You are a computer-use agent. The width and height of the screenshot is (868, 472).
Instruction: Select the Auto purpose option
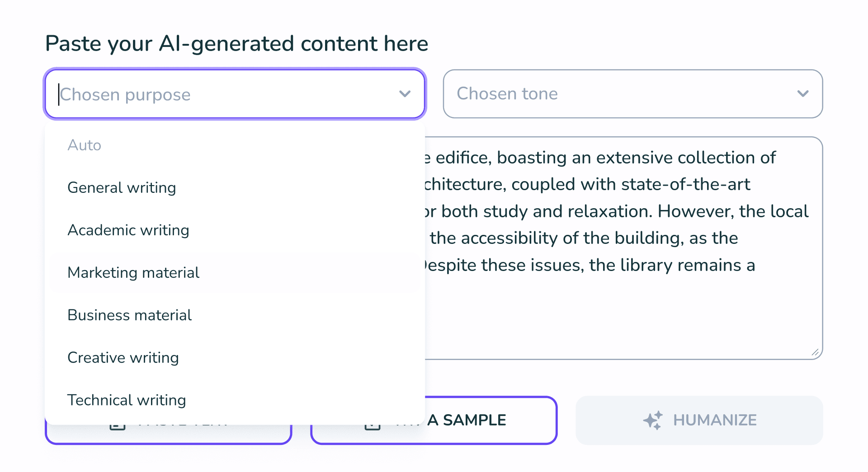[85, 145]
